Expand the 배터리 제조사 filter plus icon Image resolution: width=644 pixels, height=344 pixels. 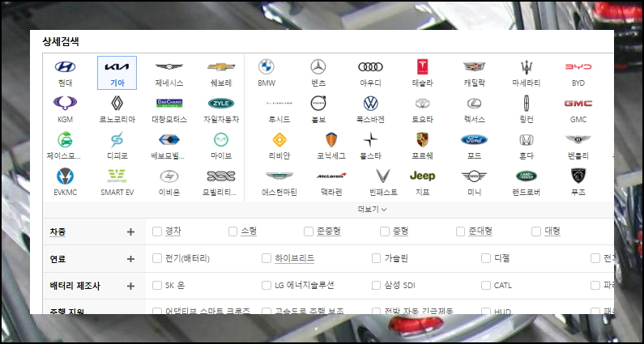tap(130, 286)
